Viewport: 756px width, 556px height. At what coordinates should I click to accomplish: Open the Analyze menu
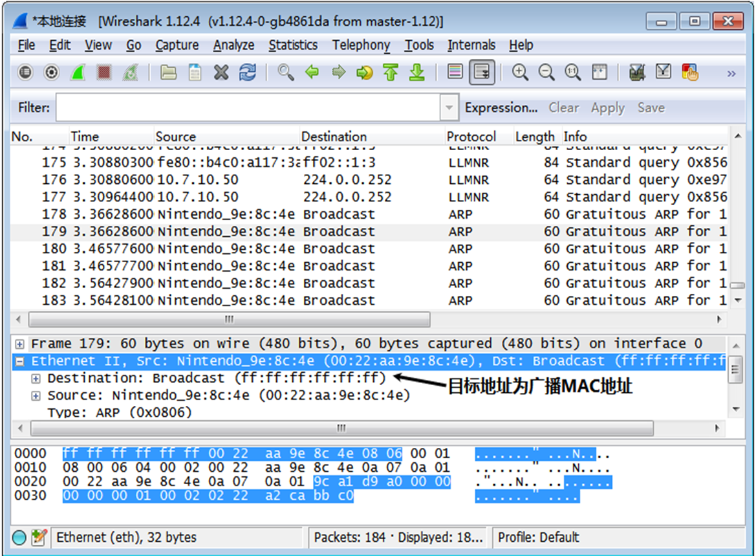pos(234,45)
